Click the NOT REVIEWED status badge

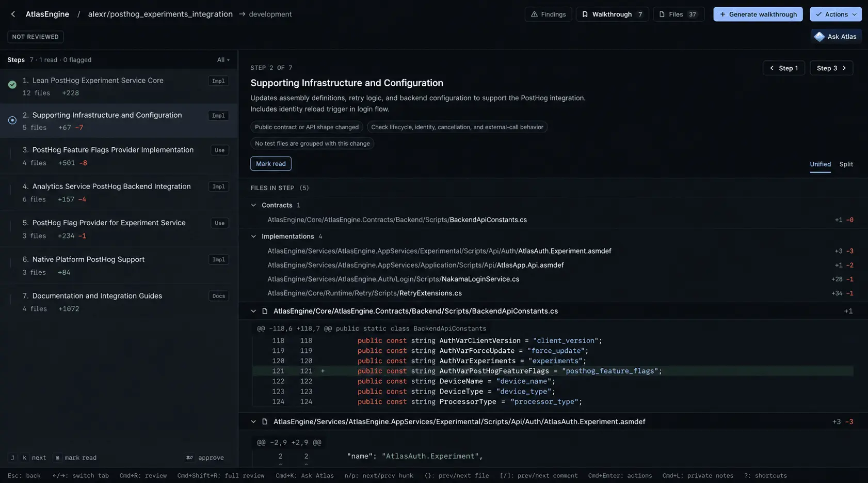coord(36,37)
